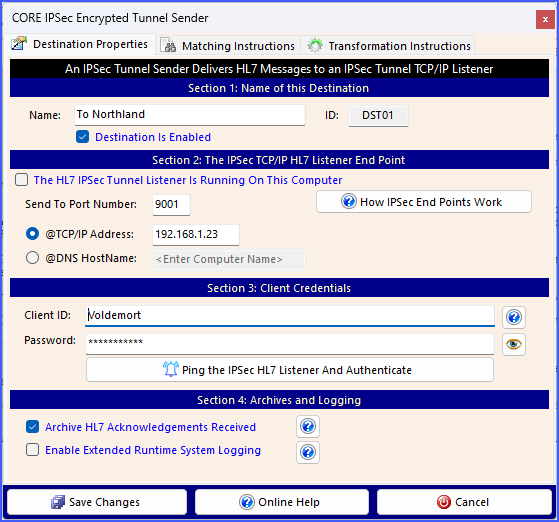Viewport: 559px width, 522px height.
Task: Cancel the dialog
Action: (x=464, y=502)
